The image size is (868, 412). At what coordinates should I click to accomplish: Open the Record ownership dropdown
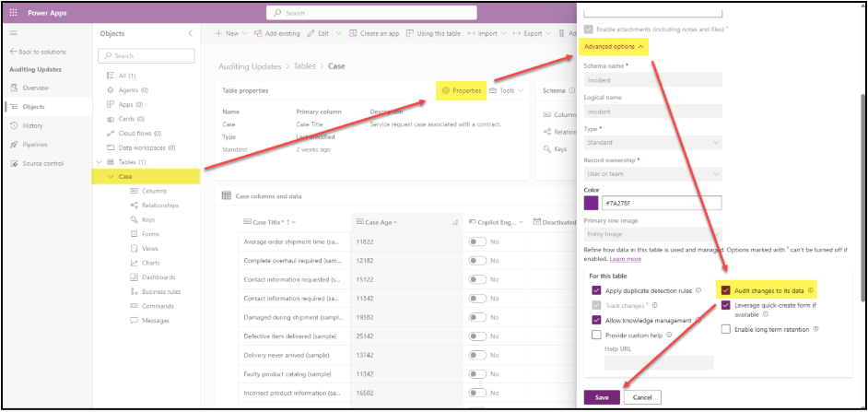pyautogui.click(x=652, y=171)
